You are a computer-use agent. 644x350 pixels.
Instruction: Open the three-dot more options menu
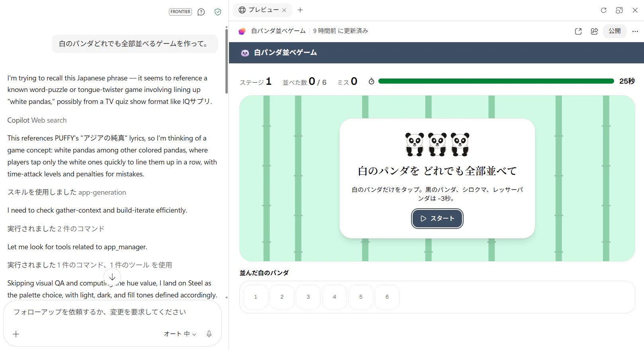(x=635, y=31)
